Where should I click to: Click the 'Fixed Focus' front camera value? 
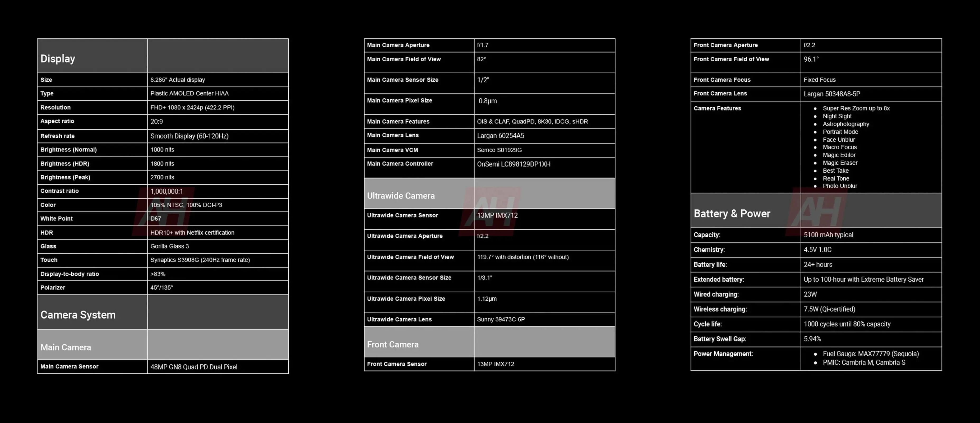tap(820, 80)
